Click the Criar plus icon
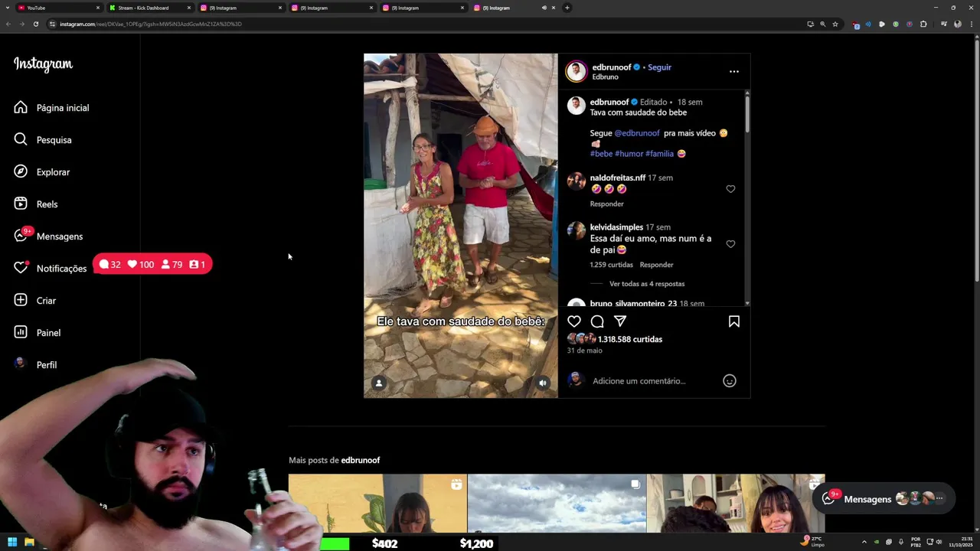 (21, 301)
